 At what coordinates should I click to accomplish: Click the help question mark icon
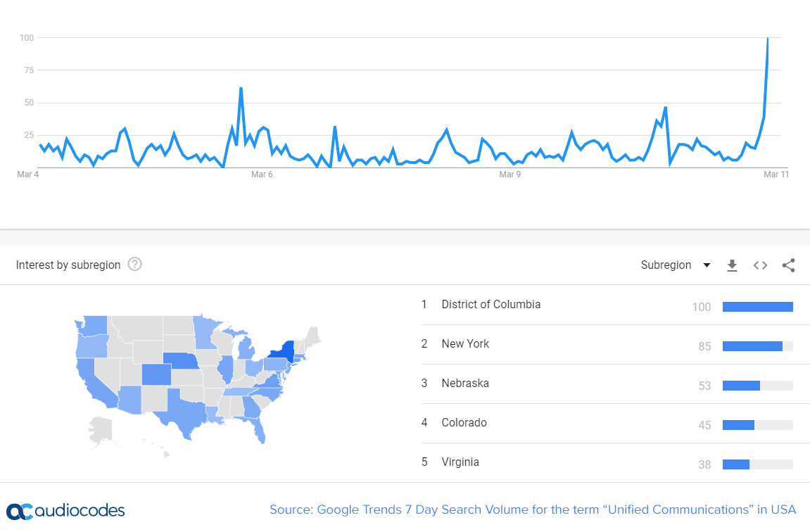pos(135,265)
